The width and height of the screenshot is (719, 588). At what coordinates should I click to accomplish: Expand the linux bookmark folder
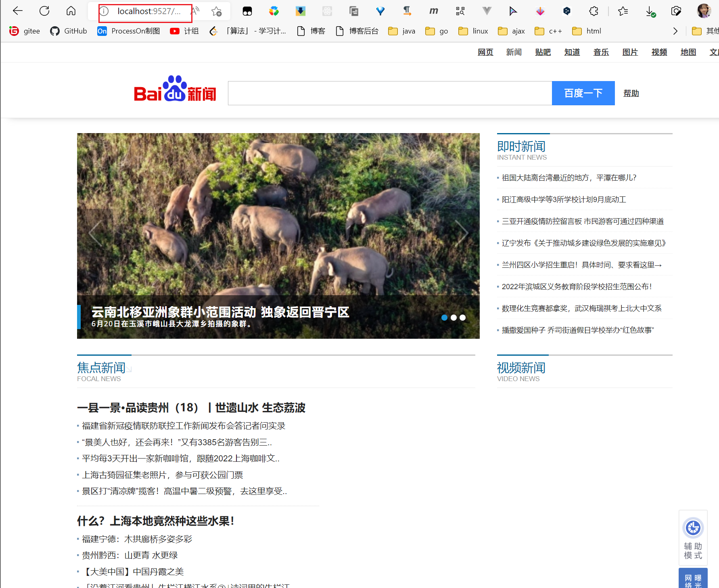pyautogui.click(x=473, y=31)
